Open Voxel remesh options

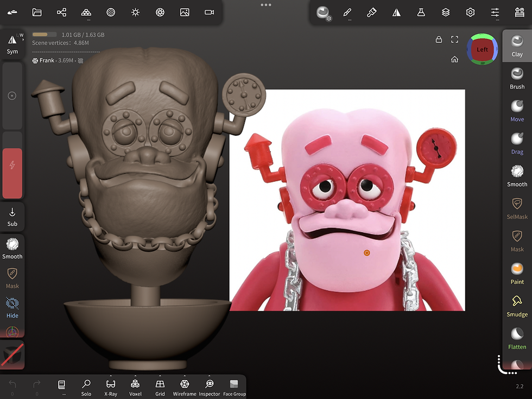point(135,388)
